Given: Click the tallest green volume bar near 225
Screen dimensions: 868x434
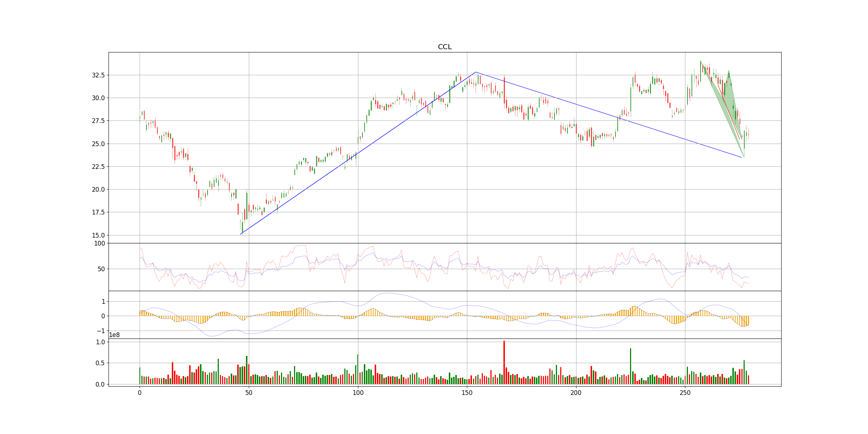Looking at the screenshot, I should pos(630,365).
